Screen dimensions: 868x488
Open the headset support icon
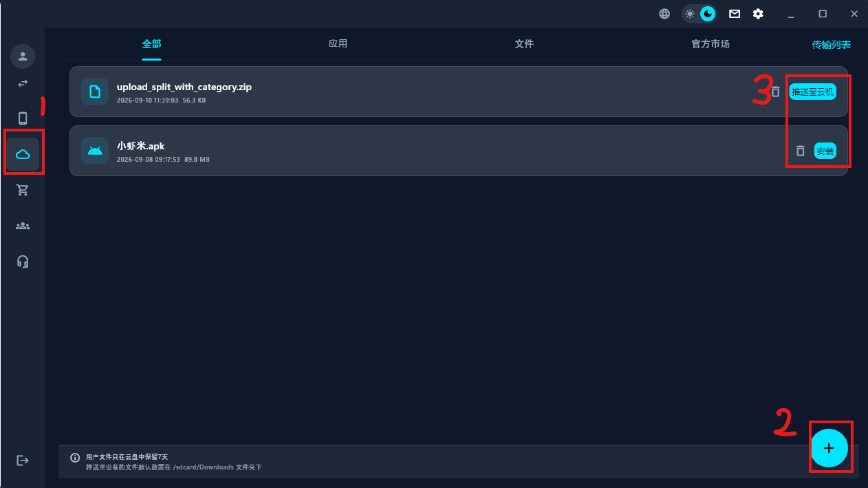[x=23, y=262]
